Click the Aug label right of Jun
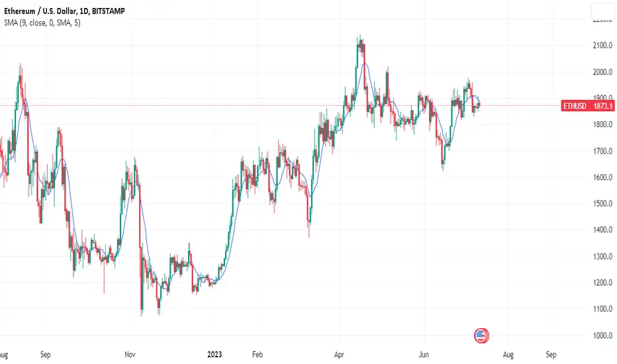 click(x=508, y=355)
